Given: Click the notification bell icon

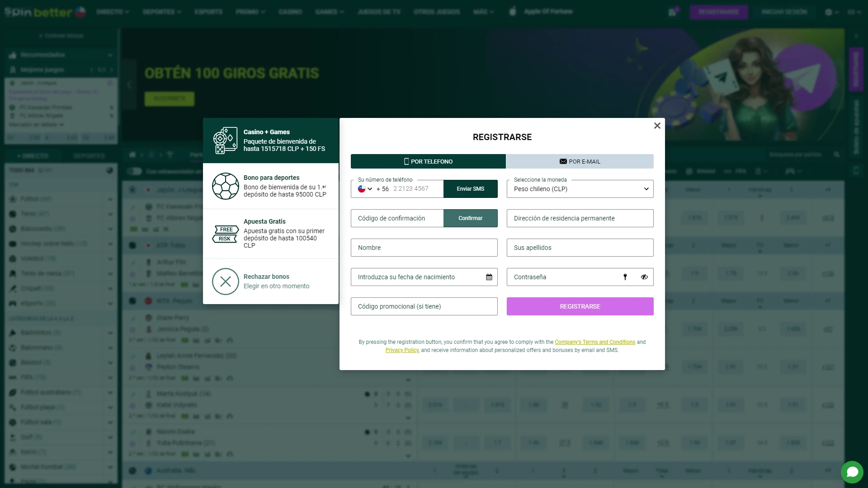Looking at the screenshot, I should [672, 11].
